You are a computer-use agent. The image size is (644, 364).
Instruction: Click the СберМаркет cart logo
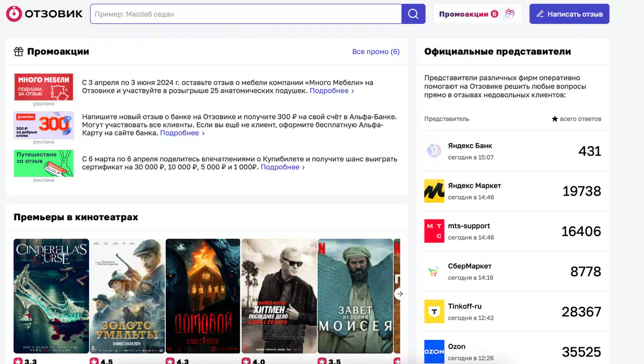coord(433,272)
